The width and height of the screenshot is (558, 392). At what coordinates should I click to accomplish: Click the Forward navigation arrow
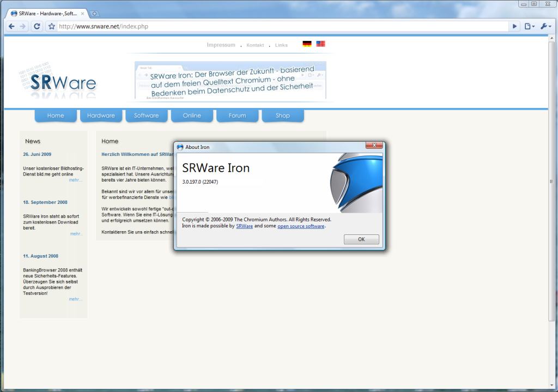tap(23, 26)
